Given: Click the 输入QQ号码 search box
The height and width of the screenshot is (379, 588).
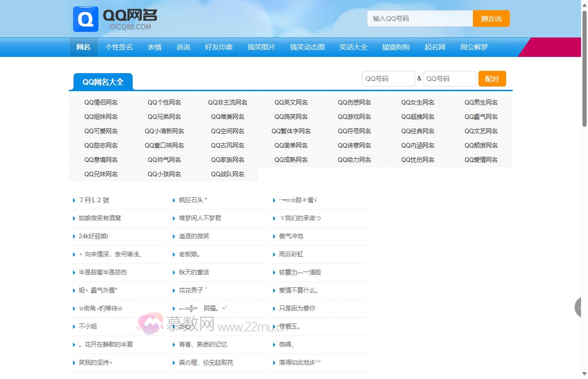Looking at the screenshot, I should click(x=420, y=19).
